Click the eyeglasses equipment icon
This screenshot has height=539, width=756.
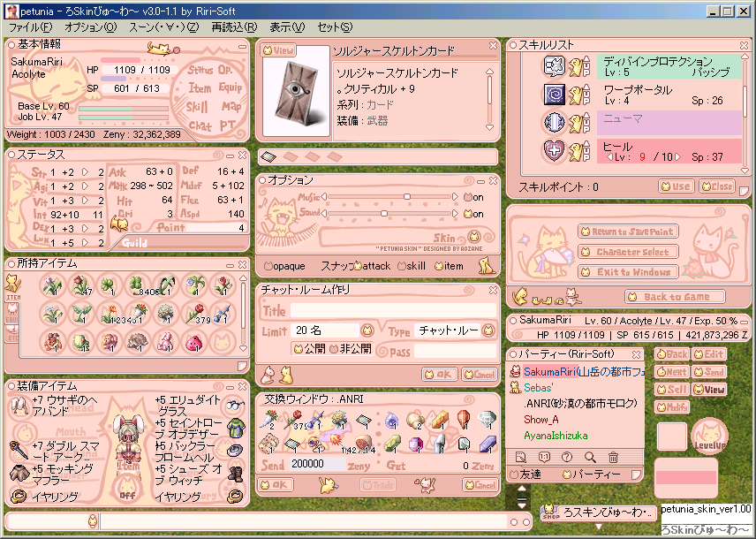point(235,405)
